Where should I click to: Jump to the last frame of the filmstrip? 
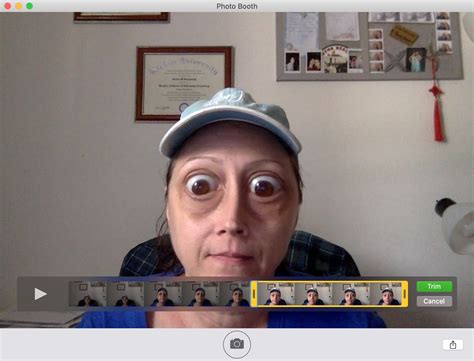tap(386, 294)
